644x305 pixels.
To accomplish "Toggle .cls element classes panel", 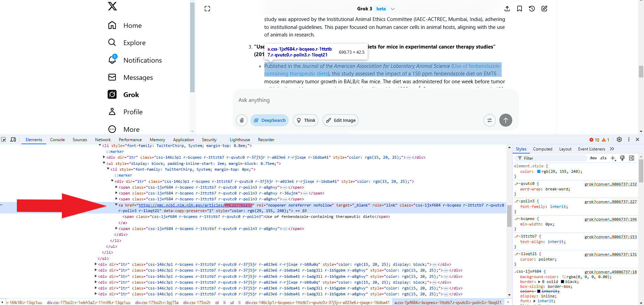I will tap(603, 158).
